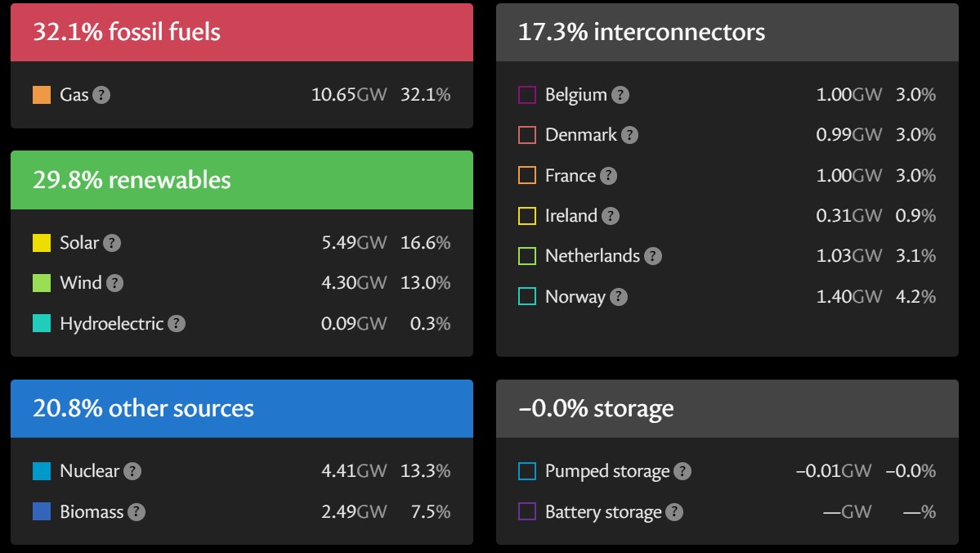Open the Battery storage question mark
Viewport: 980px width, 553px height.
674,512
